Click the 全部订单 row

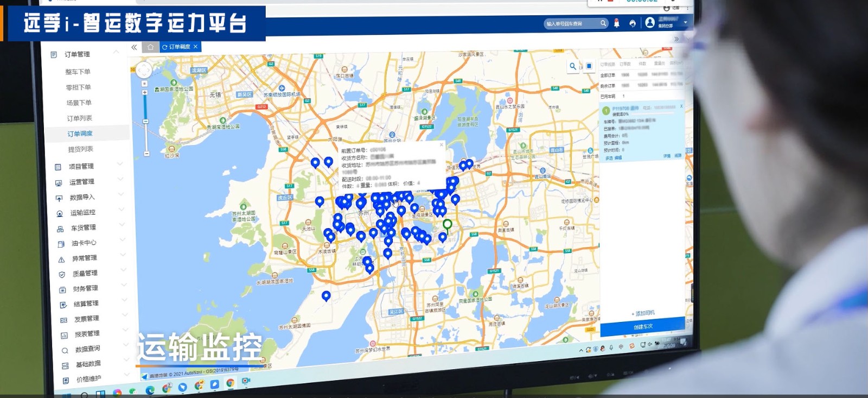tap(642, 75)
